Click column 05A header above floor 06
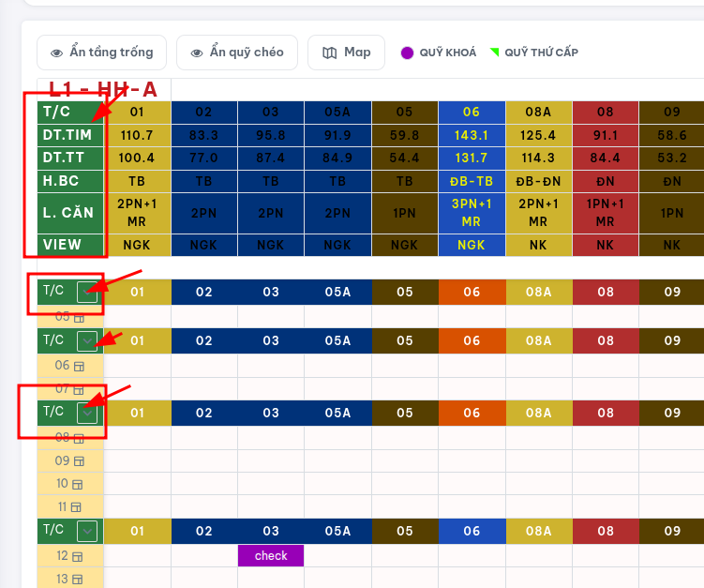The image size is (704, 588). pos(338,341)
